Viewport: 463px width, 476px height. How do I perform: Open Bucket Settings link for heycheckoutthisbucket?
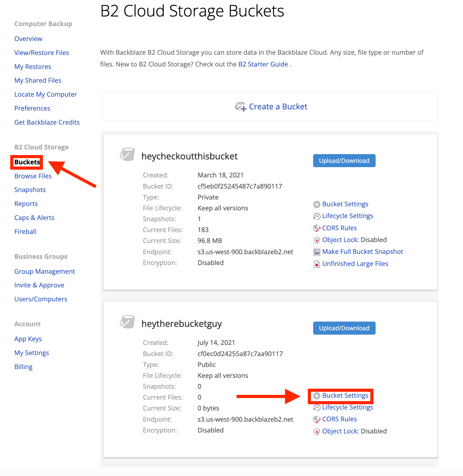[x=345, y=204]
